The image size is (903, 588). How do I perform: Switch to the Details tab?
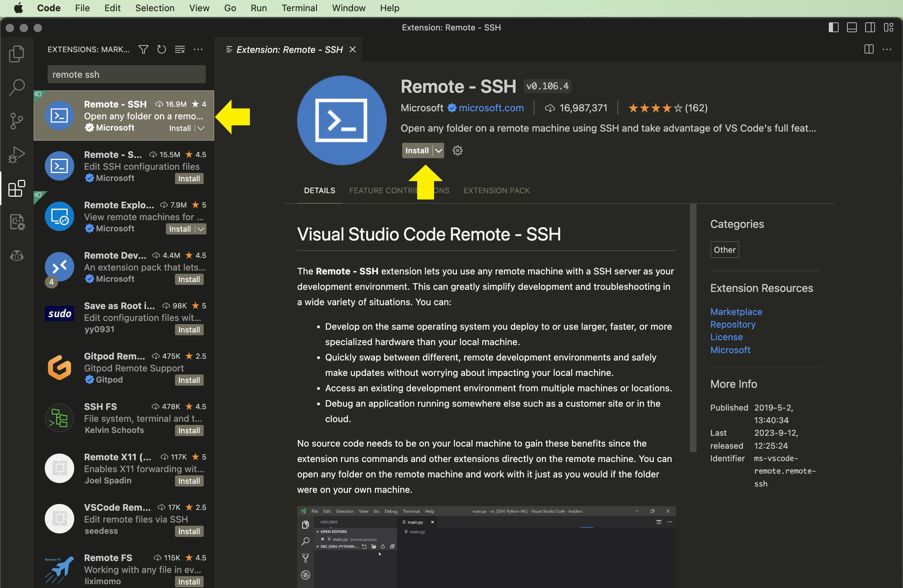(x=320, y=190)
